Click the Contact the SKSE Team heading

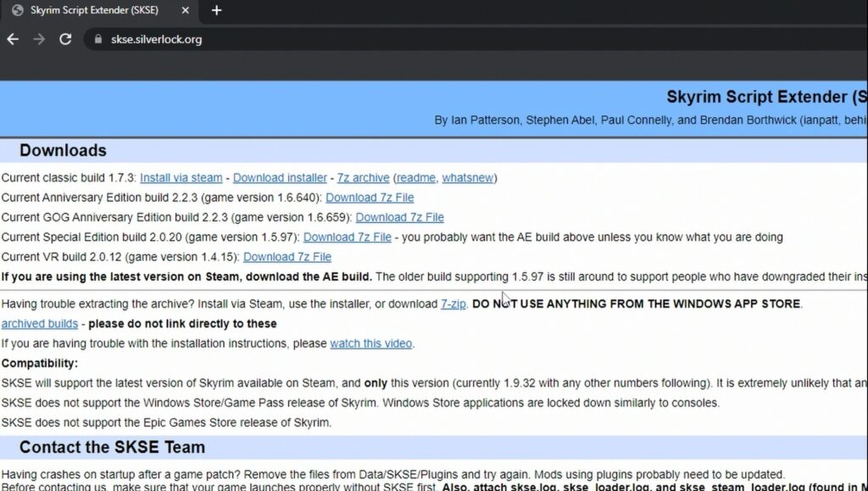pyautogui.click(x=113, y=447)
